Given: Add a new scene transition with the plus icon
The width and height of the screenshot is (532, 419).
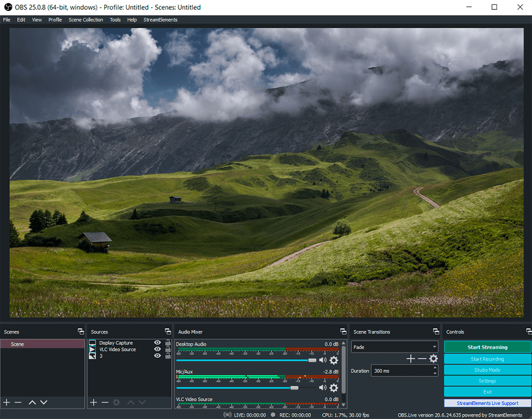Looking at the screenshot, I should pyautogui.click(x=411, y=359).
